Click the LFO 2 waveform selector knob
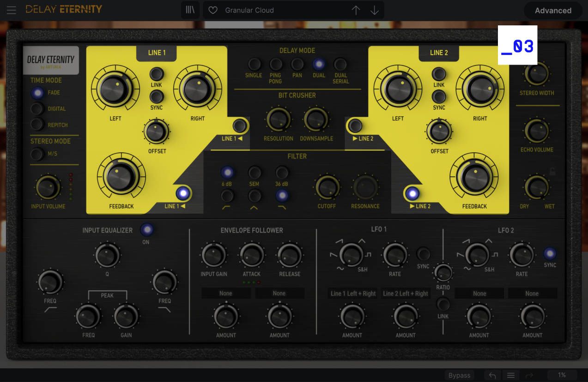Screen dimensions: 588x382 [478, 255]
